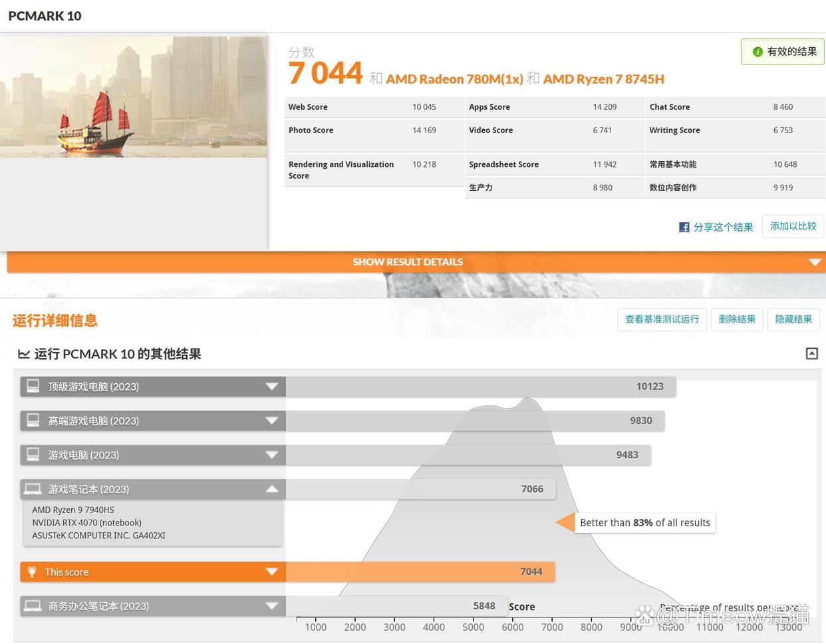Collapse the PCMark 10 other results panel icon
The image size is (826, 644).
[x=812, y=354]
